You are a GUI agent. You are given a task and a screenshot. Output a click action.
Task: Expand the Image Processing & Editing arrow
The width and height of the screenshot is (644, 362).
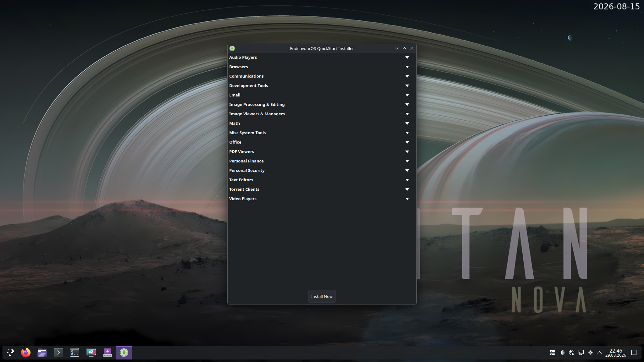(x=407, y=105)
